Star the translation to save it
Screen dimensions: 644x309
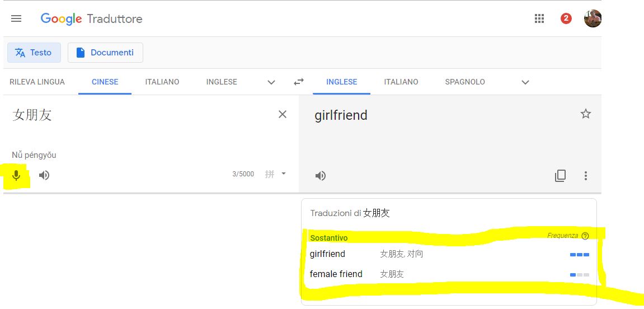pos(586,114)
